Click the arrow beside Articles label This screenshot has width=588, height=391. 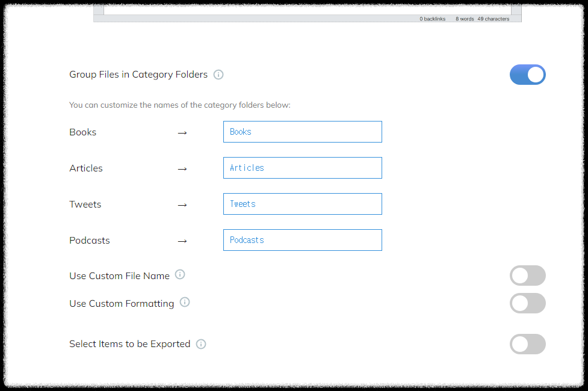point(182,169)
